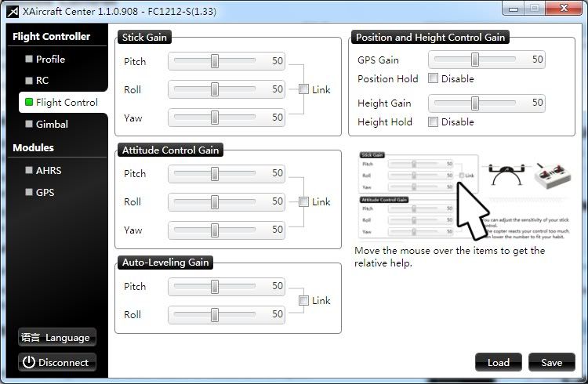Enable Link for Stick Gain sliders
Screen dimensions: 588x384
[303, 89]
